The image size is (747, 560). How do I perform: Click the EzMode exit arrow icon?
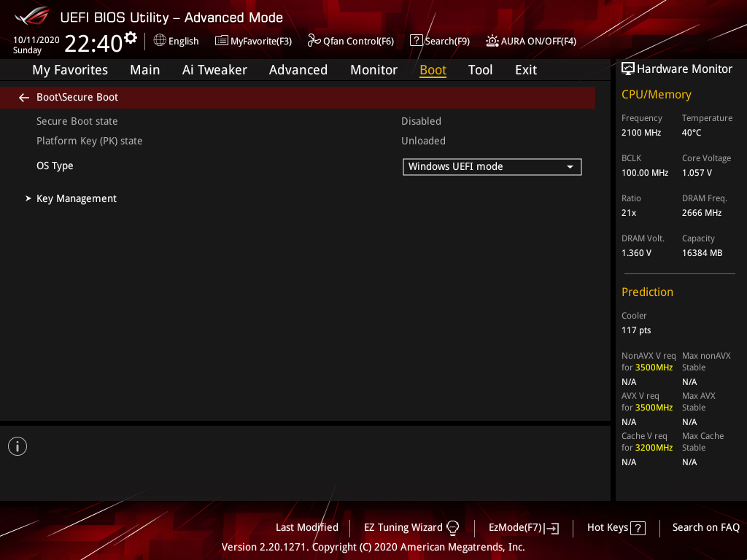pos(551,528)
